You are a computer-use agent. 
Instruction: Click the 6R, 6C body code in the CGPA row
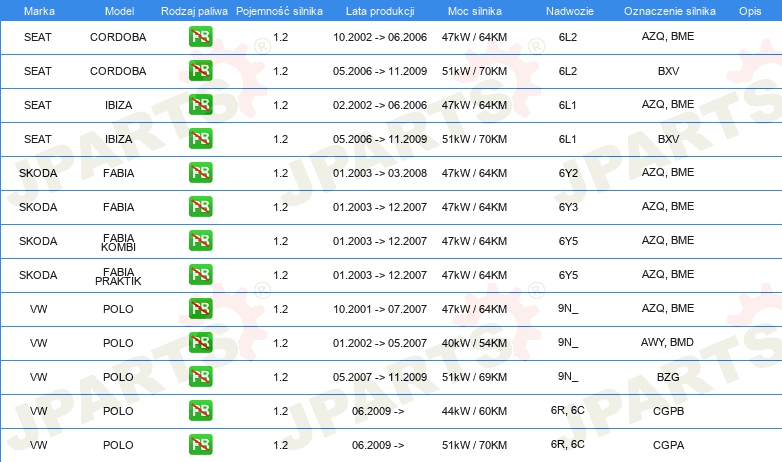click(x=568, y=444)
